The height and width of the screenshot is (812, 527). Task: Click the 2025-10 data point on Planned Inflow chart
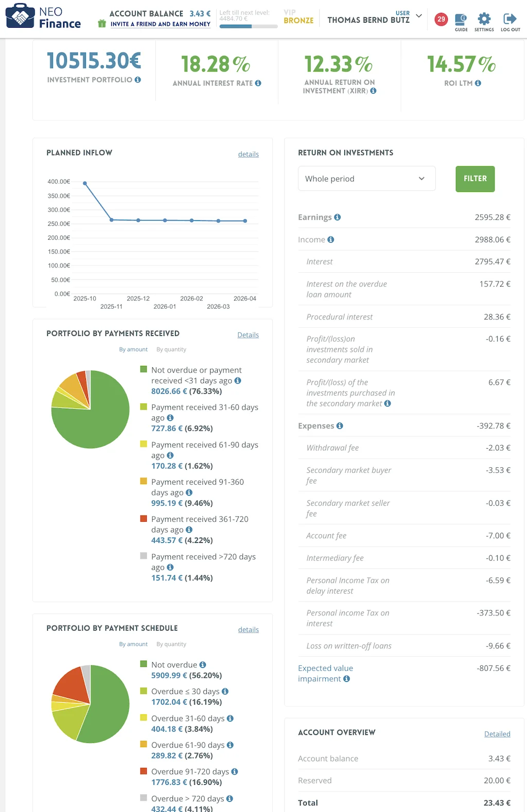click(x=85, y=183)
